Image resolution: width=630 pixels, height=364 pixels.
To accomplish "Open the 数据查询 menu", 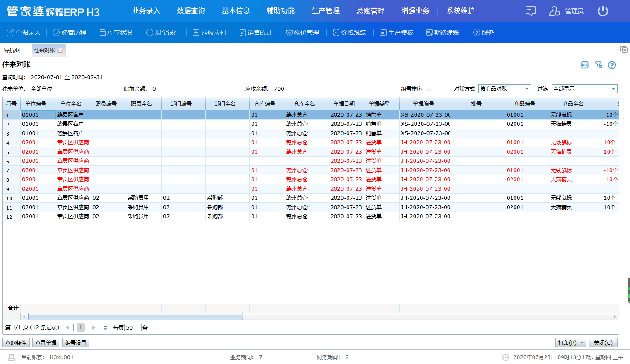I will pyautogui.click(x=191, y=11).
